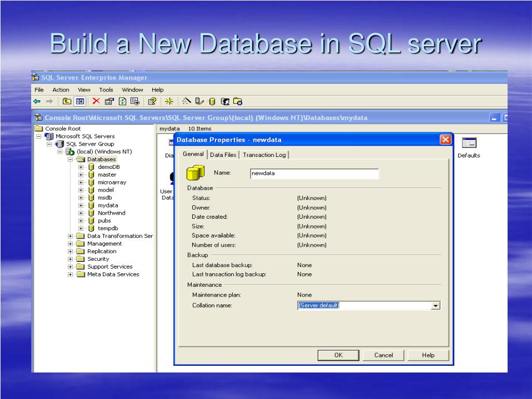Open the Help menu in menu bar
The width and height of the screenshot is (532, 399).
coord(157,89)
